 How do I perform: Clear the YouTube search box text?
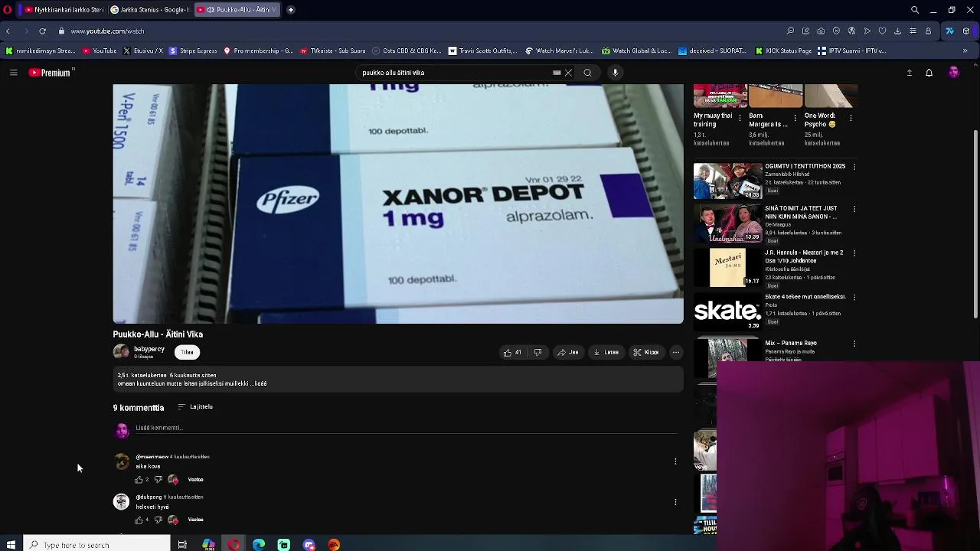(x=568, y=73)
